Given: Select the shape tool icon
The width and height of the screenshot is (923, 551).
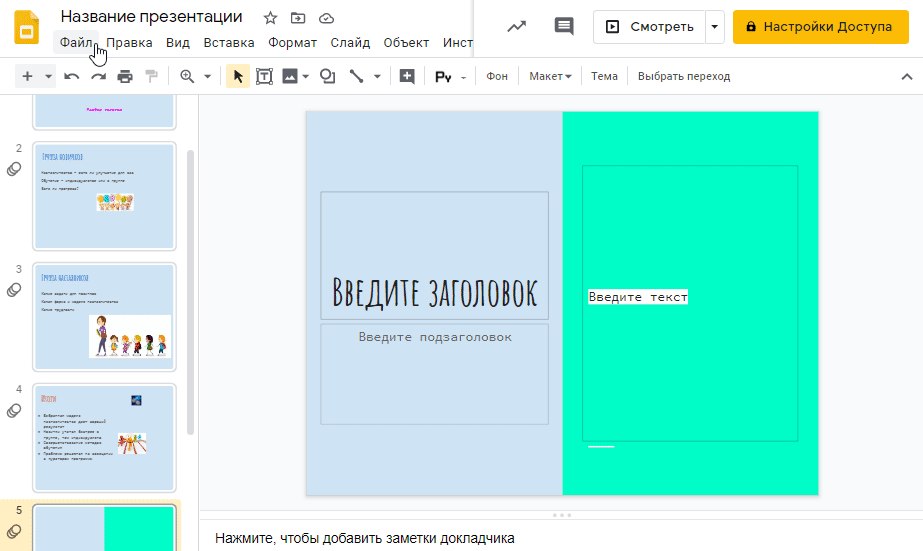Looking at the screenshot, I should pyautogui.click(x=327, y=77).
